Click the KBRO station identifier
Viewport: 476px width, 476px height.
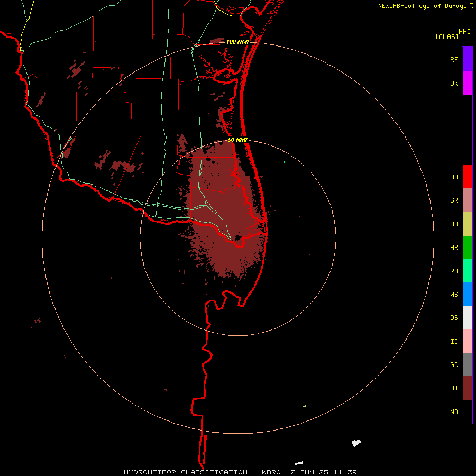[271, 472]
